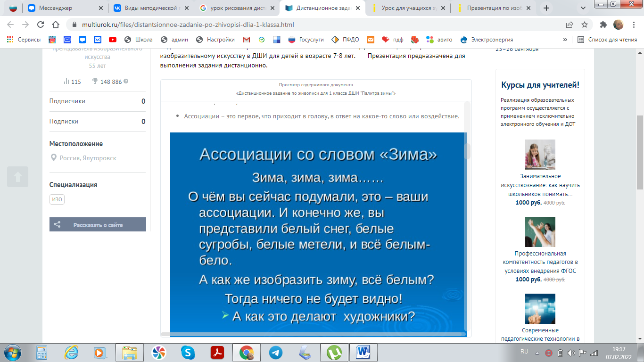Viewport: 644px width, 362px height.
Task: Bookmark this page with the star icon
Action: pos(585,25)
